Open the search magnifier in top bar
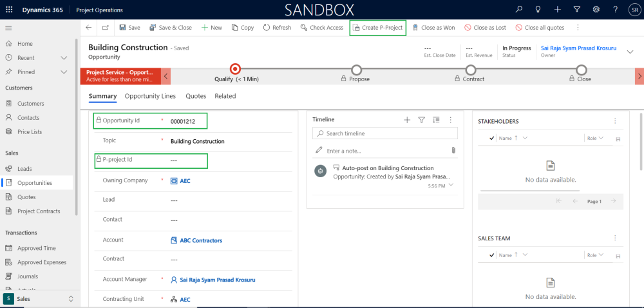The image size is (644, 308). 519,10
